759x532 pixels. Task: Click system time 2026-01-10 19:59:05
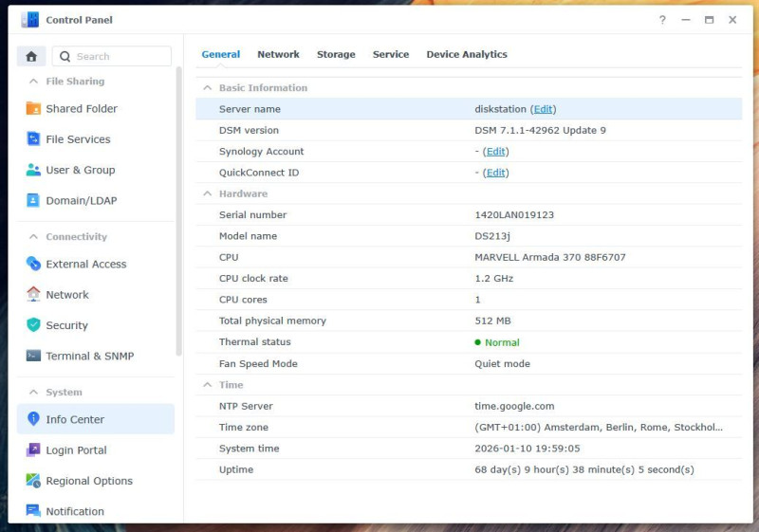tap(528, 449)
